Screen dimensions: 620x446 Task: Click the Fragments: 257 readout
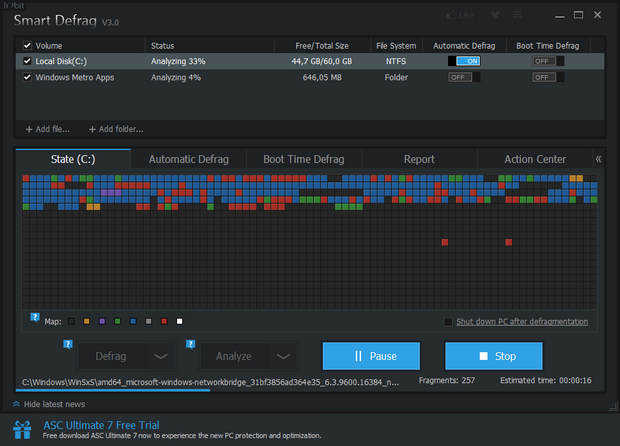447,380
